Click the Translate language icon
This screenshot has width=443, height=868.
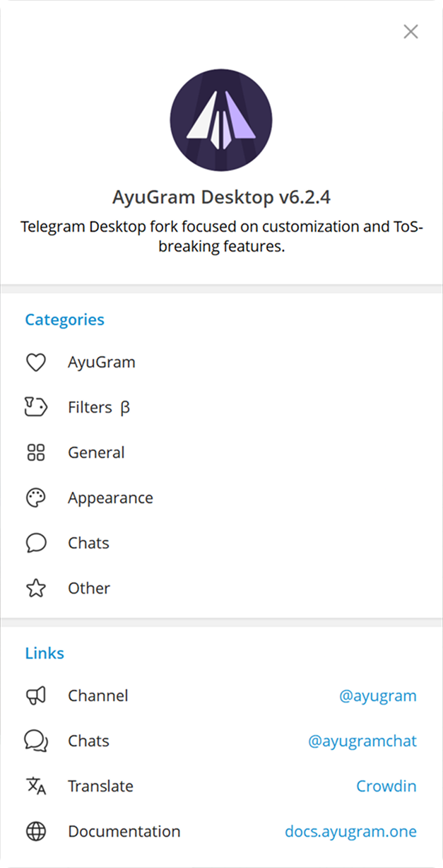(36, 786)
